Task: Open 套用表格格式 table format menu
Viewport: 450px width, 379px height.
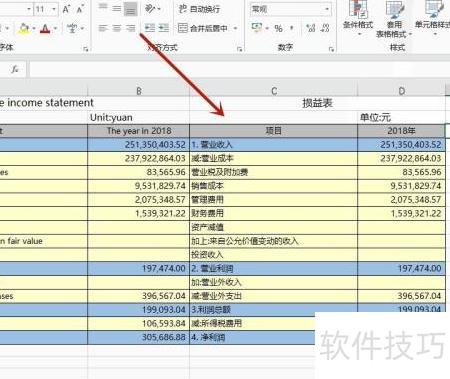Action: [x=394, y=20]
